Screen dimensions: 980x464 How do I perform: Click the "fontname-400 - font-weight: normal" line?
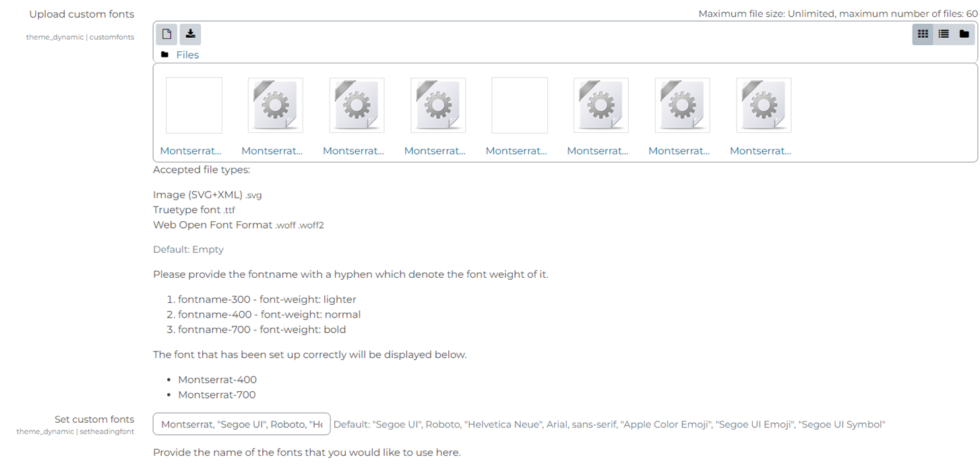(x=269, y=314)
